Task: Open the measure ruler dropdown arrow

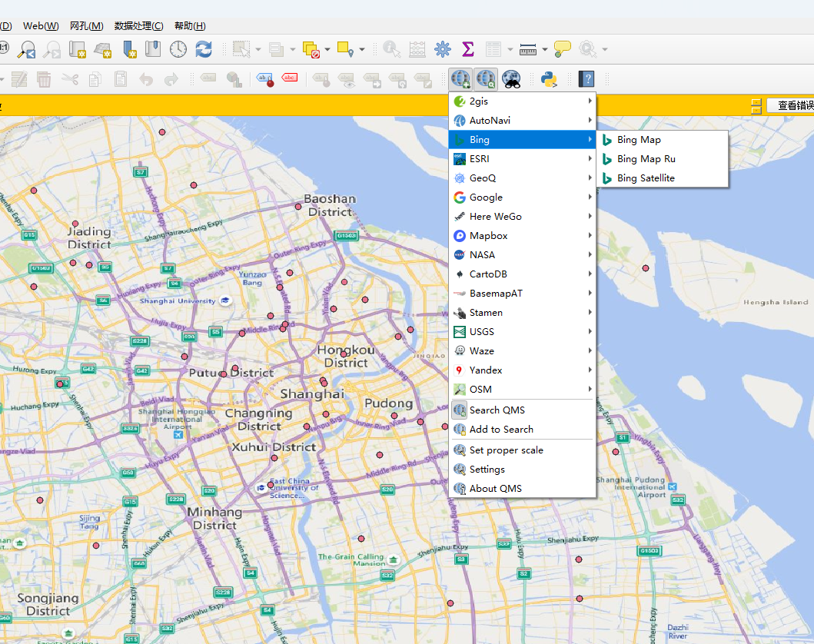Action: (545, 50)
